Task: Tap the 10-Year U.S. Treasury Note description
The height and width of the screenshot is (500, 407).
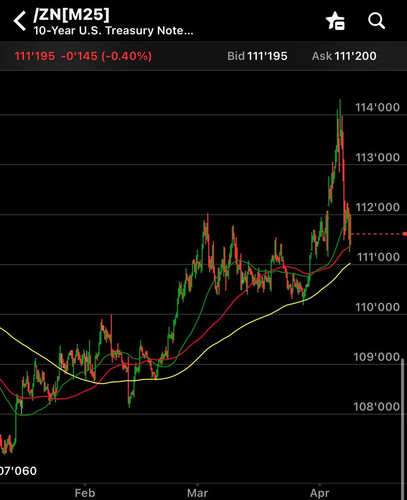Action: (x=113, y=31)
